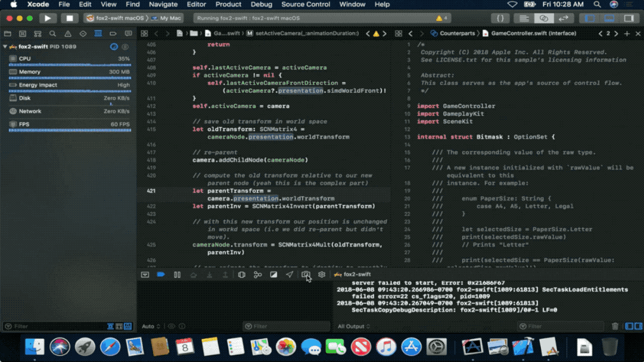Viewport: 644px width, 362px height.
Task: Open the Code Snippets library button
Action: pos(500,18)
